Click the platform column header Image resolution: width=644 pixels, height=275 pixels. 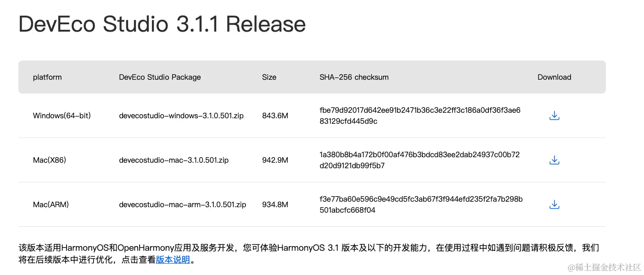pos(47,77)
